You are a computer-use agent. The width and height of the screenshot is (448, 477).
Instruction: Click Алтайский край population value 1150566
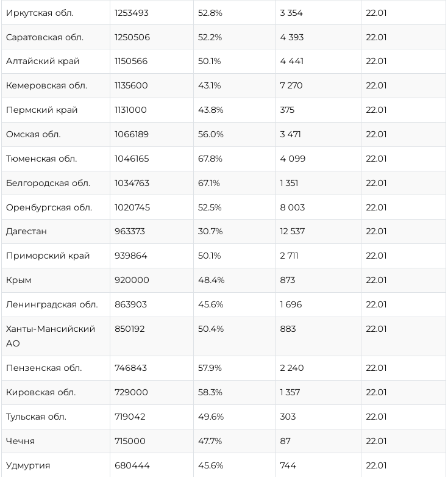coord(131,61)
